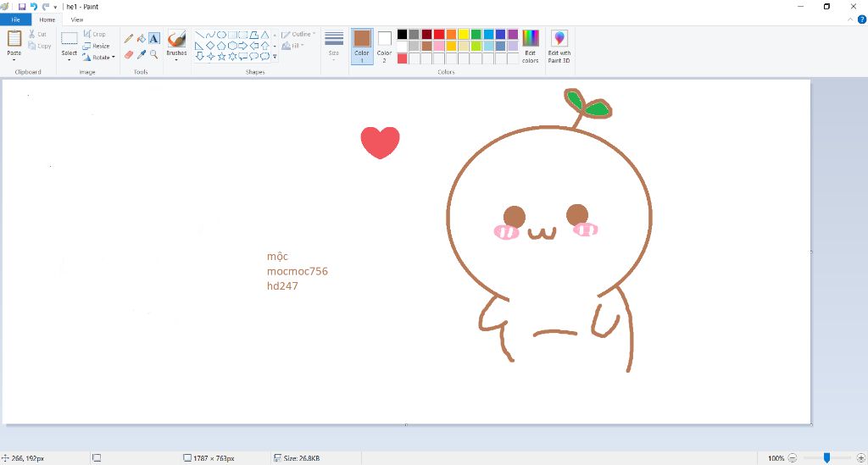Open Paint help question mark icon

(862, 19)
